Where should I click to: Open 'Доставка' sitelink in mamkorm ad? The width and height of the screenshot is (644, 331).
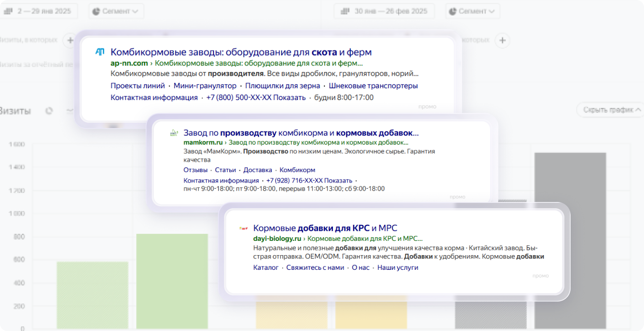[258, 170]
